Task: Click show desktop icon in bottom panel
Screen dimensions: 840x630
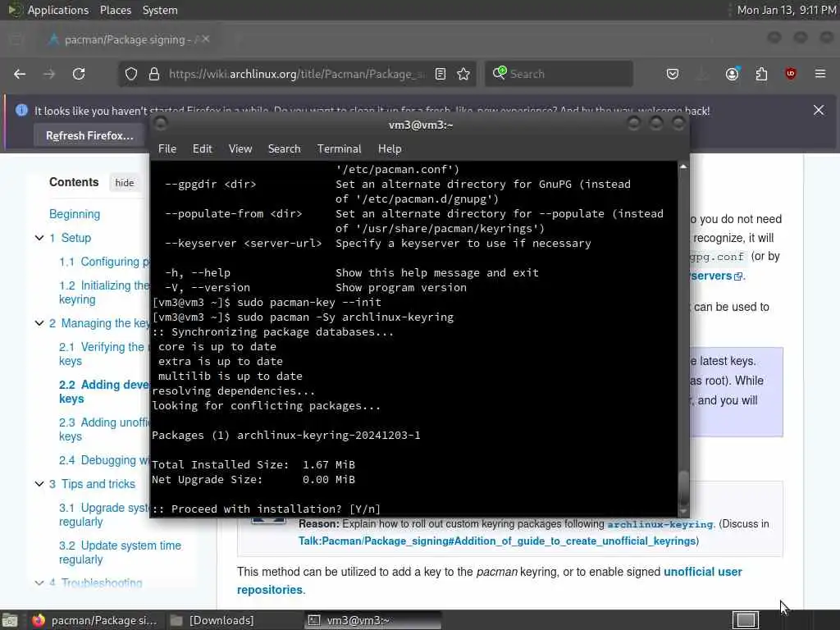Action: 10,620
